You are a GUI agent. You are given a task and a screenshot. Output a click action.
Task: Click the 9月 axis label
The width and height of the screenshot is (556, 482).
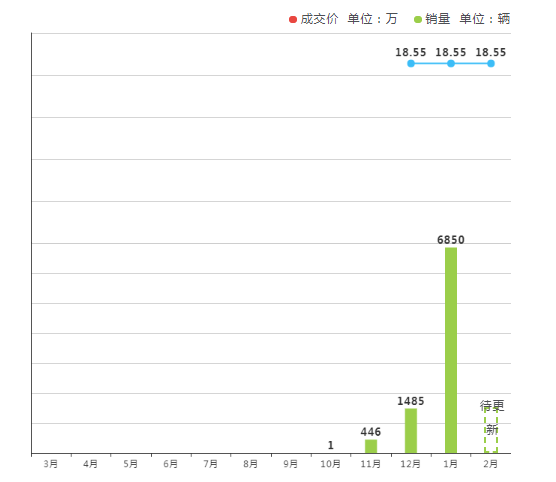click(291, 464)
